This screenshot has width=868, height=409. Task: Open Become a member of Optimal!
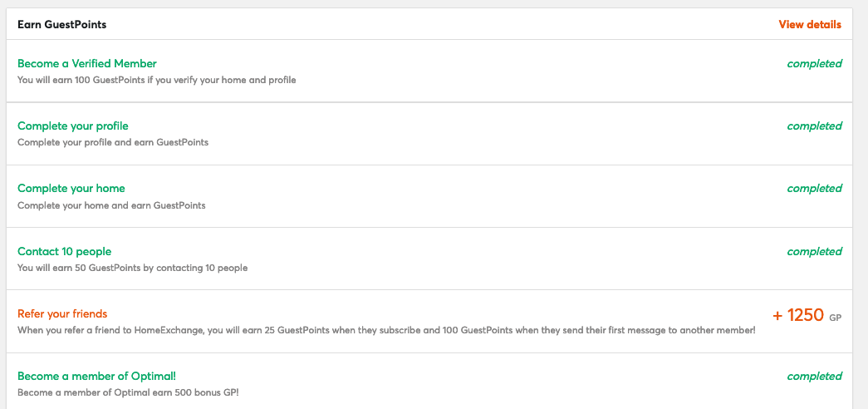tap(96, 376)
